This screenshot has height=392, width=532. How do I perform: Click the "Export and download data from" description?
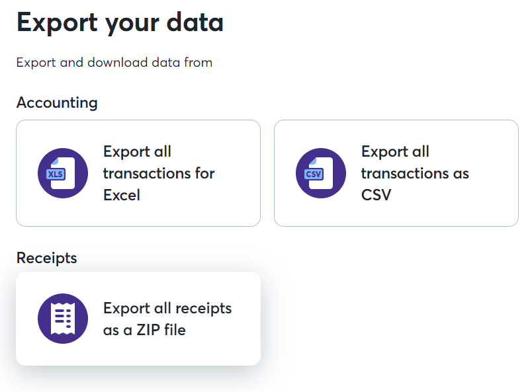114,63
